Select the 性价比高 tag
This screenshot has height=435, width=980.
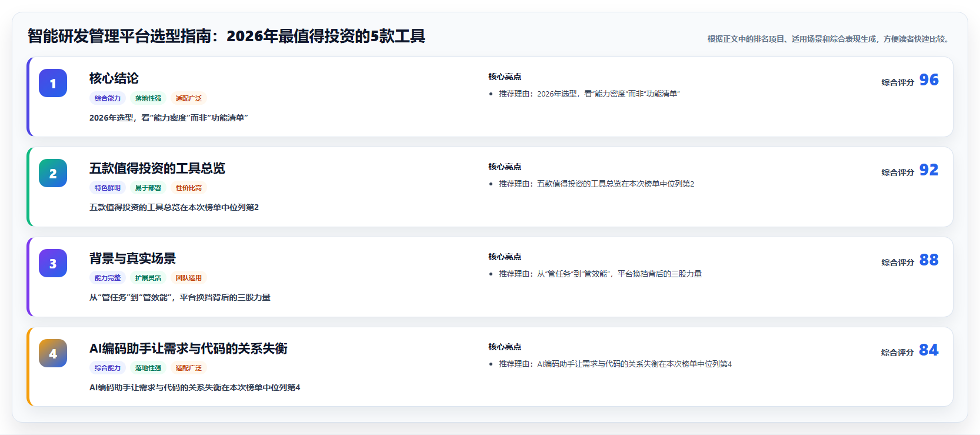(189, 188)
